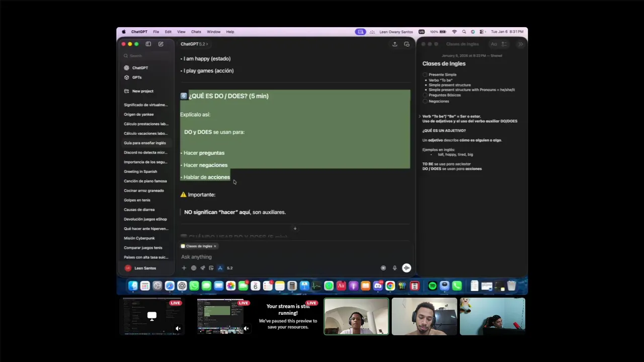Open chat "Greeting in Spanish"
This screenshot has width=644, height=362.
pos(140,171)
